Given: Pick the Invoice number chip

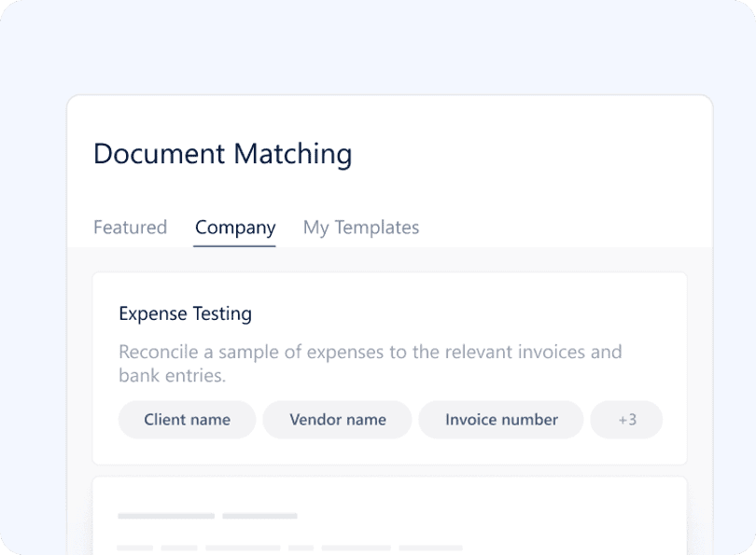Looking at the screenshot, I should point(501,420).
